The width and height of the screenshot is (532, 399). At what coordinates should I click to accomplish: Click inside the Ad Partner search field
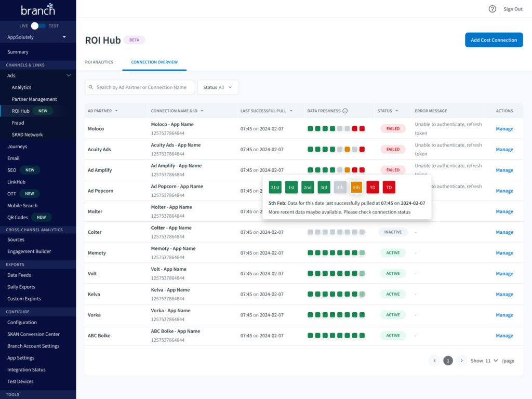tap(140, 87)
